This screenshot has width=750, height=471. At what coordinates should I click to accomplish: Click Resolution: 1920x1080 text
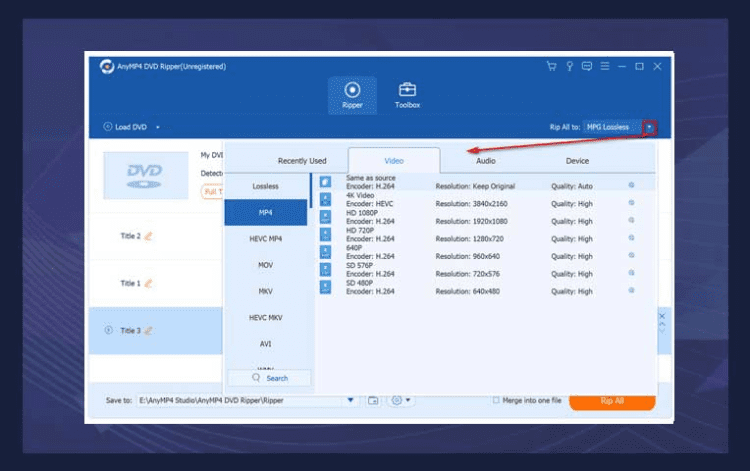471,221
